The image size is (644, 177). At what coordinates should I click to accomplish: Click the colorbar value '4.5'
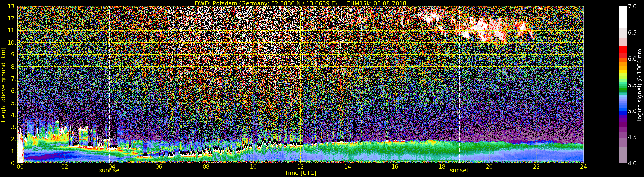click(632, 137)
